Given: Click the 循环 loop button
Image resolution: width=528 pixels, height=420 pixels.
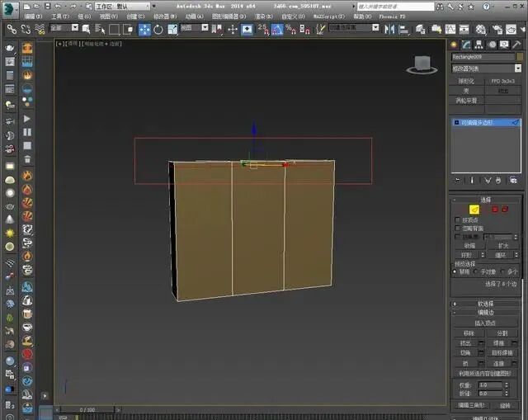Looking at the screenshot, I should (501, 255).
